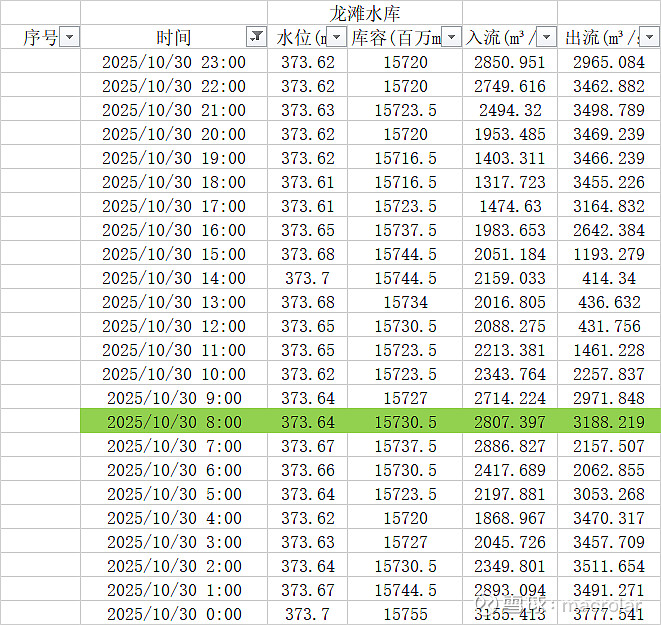This screenshot has height=625, width=661.
Task: Select cell 2025/10/30 11:00
Action: (174, 350)
